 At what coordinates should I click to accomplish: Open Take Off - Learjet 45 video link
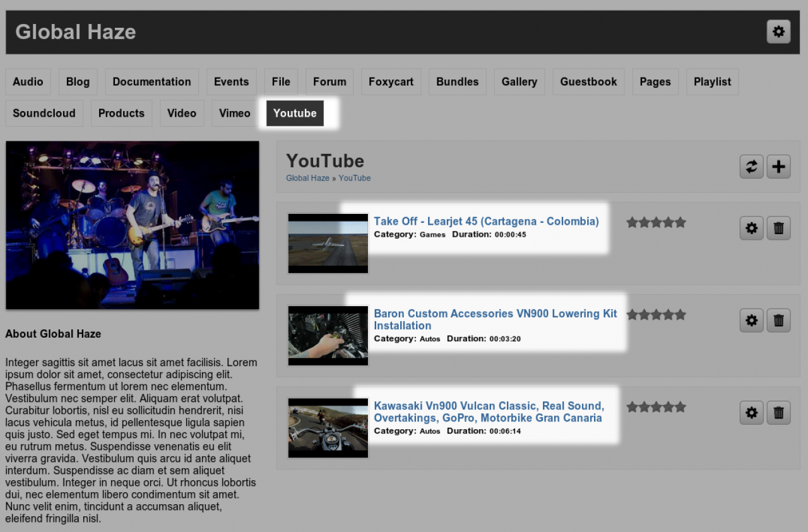(x=486, y=222)
